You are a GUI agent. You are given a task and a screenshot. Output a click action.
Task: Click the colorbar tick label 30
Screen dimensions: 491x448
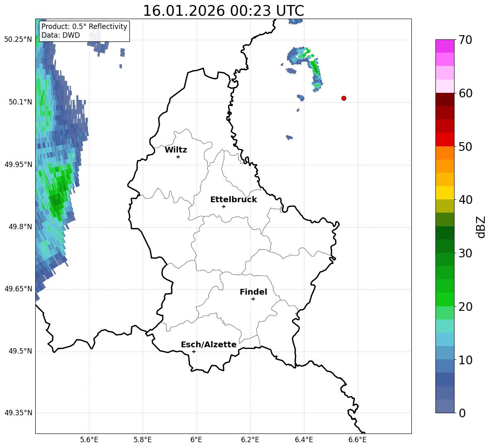465,253
